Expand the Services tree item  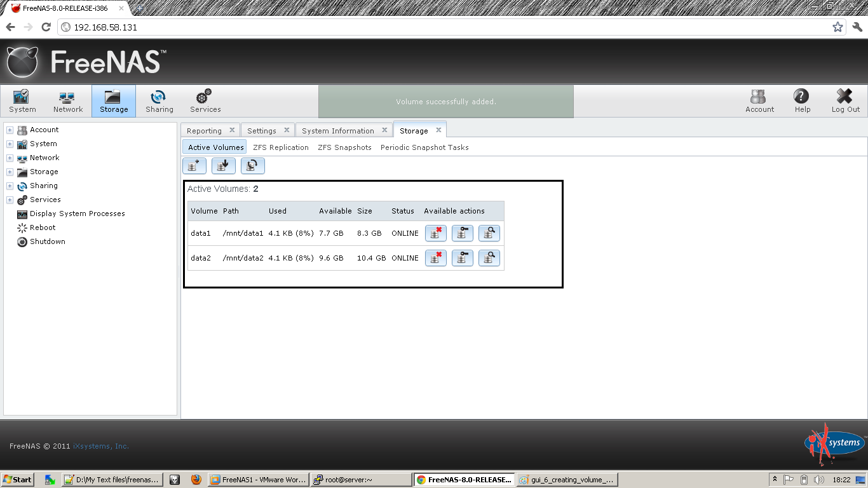coord(10,200)
